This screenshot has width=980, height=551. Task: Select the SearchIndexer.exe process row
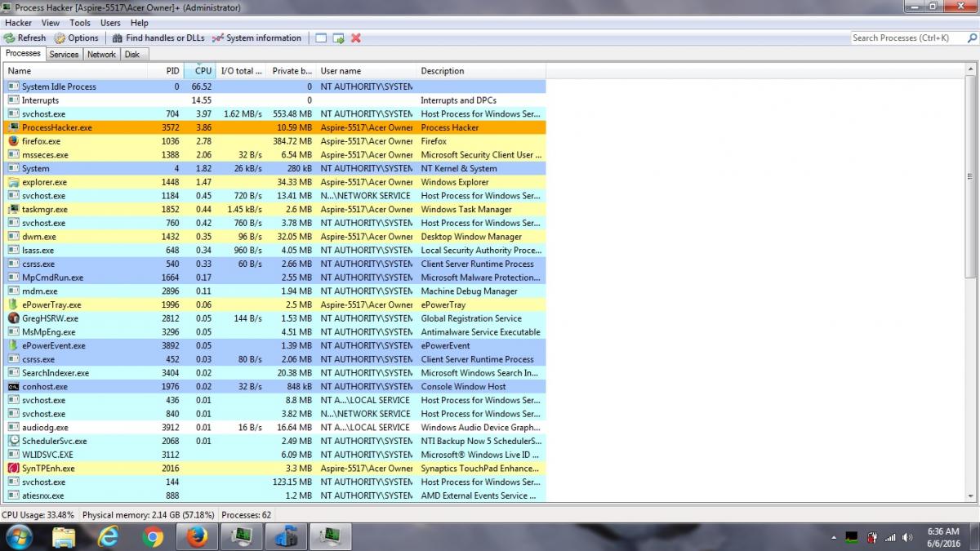click(275, 373)
